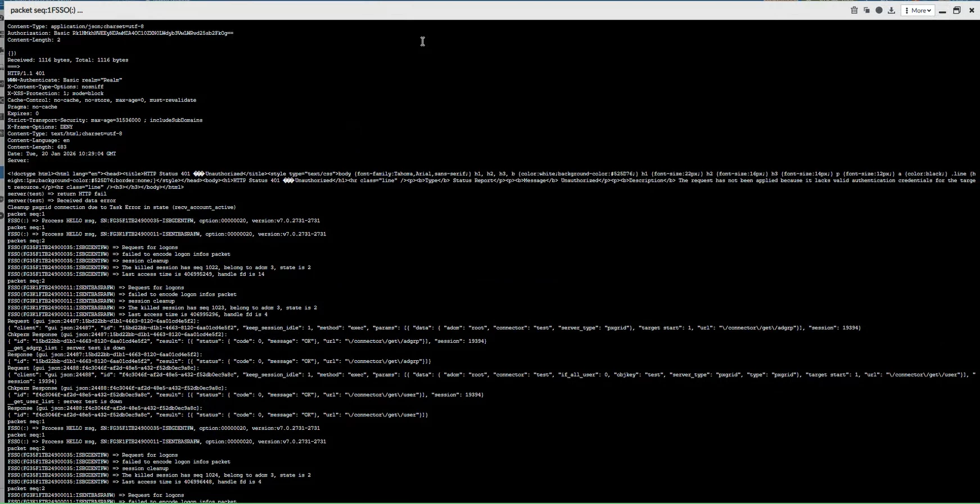Select the 'Last access time is 406995296' line
Viewport: 980px width, 504px height.
coord(137,315)
